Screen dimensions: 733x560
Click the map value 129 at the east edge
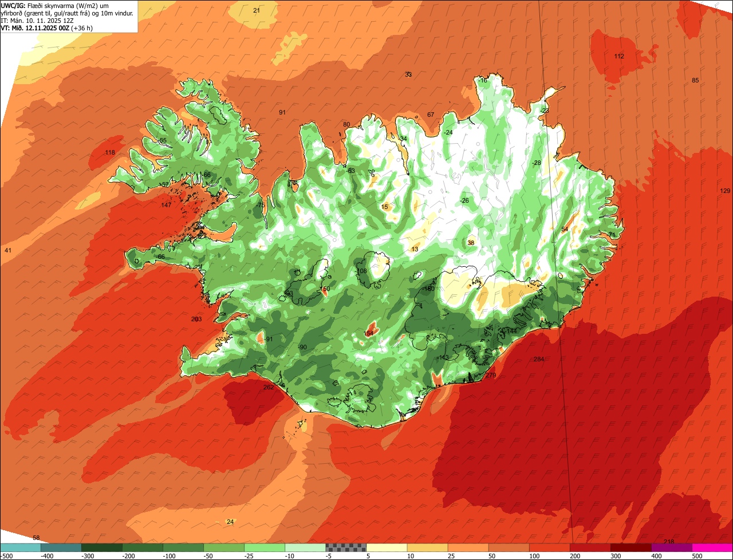[726, 191]
